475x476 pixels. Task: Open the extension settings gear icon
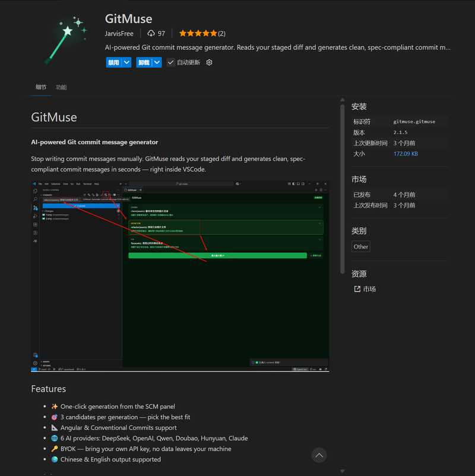[x=209, y=62]
